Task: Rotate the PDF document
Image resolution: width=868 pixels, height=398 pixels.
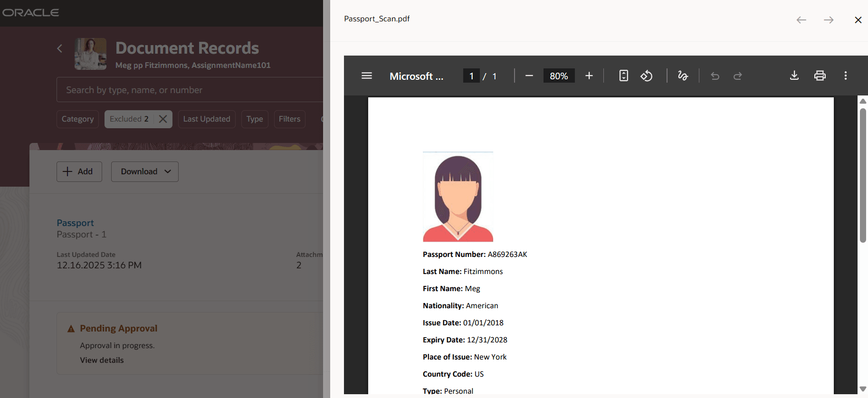Action: point(646,76)
